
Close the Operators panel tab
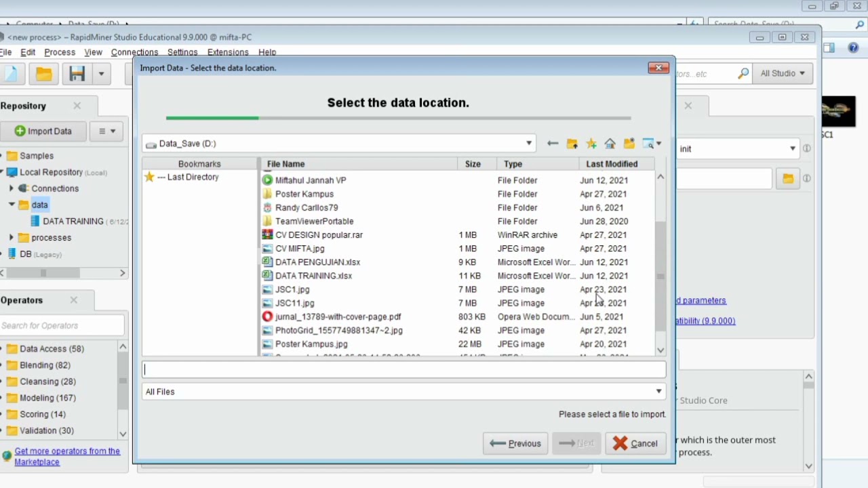[x=73, y=300]
